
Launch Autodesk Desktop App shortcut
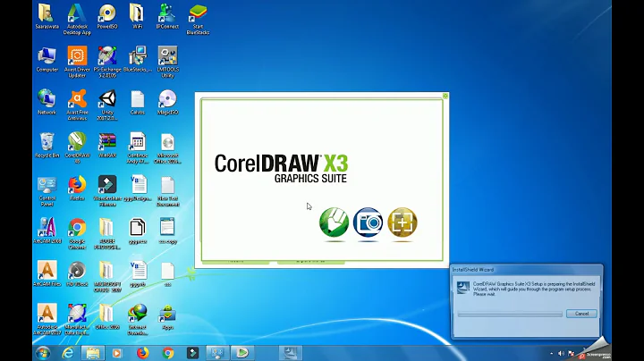point(77,20)
